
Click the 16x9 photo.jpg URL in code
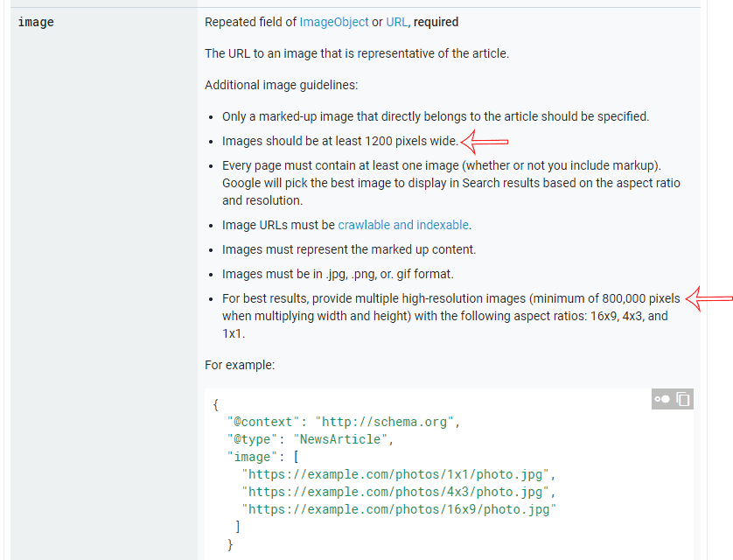[x=398, y=509]
